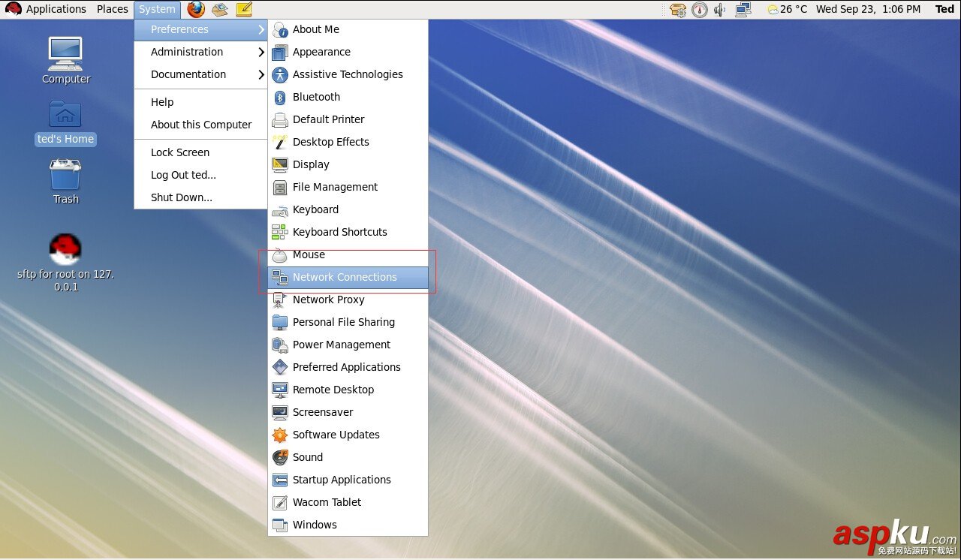Click the software update tray icon
The width and height of the screenshot is (961, 560).
coord(677,10)
